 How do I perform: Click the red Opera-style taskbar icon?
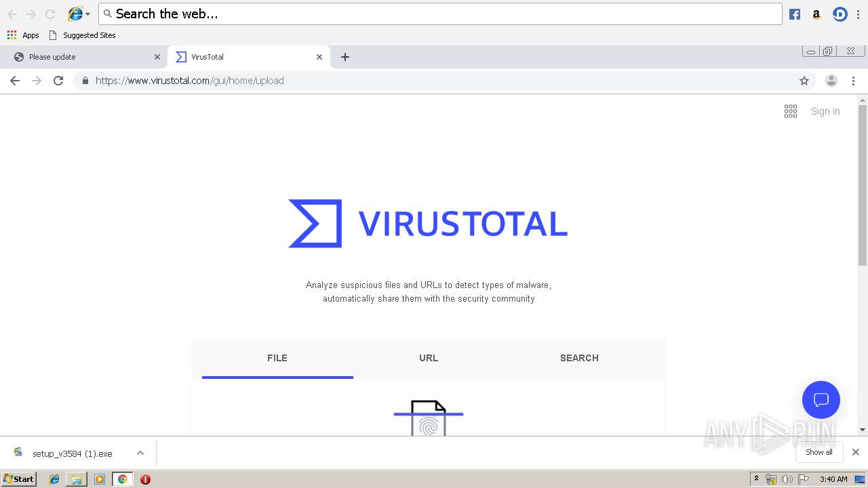[145, 479]
